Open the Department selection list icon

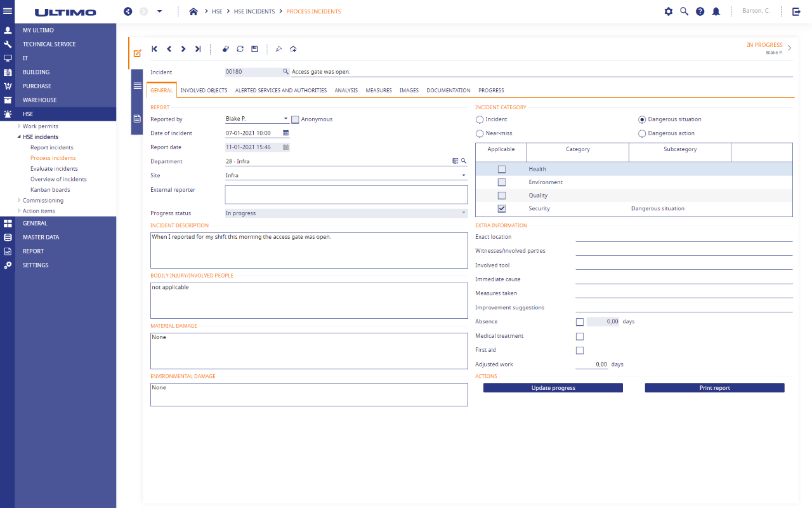(455, 161)
